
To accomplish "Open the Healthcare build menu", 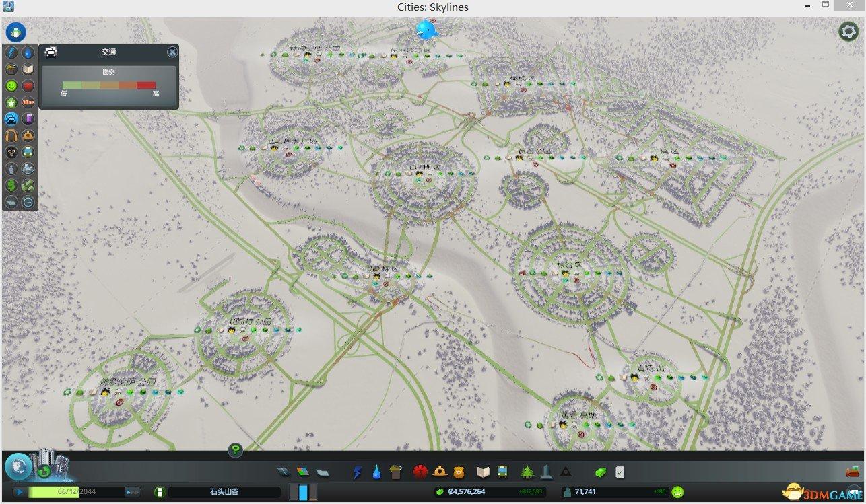I will pos(421,472).
